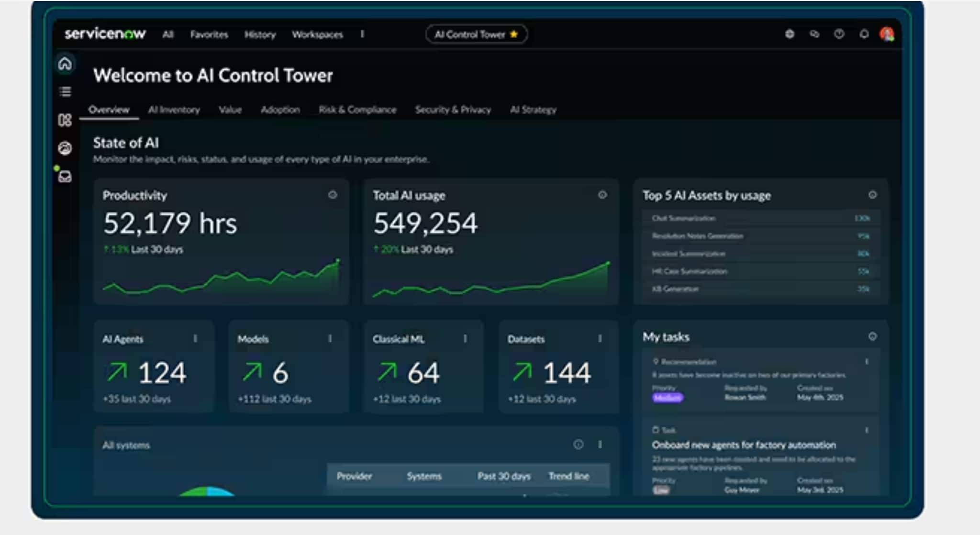The height and width of the screenshot is (535, 980).
Task: Click the 52,179 hrs productivity value
Action: pos(170,223)
